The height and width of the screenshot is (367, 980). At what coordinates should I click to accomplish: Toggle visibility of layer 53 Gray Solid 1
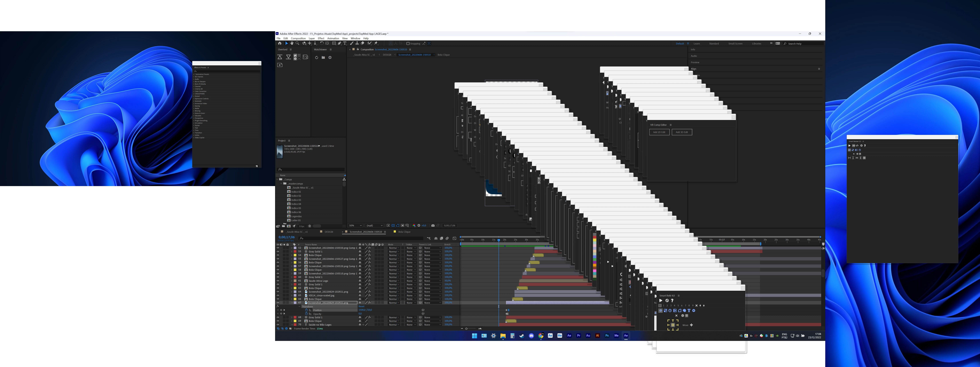pos(278,252)
